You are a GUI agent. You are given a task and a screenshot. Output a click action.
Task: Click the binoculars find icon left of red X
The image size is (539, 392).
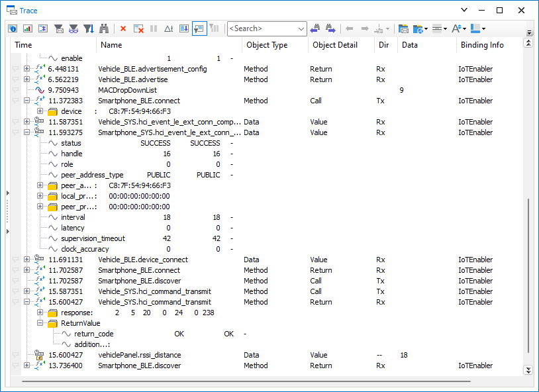click(x=104, y=28)
